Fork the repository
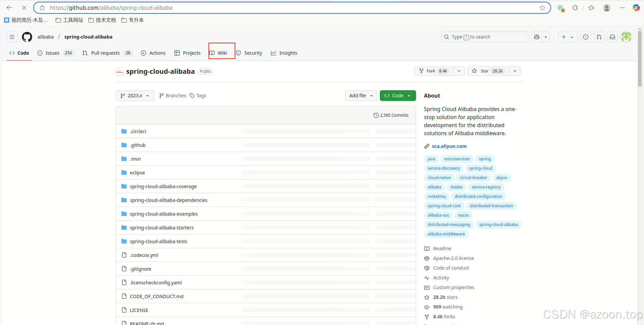The height and width of the screenshot is (325, 644). [434, 71]
